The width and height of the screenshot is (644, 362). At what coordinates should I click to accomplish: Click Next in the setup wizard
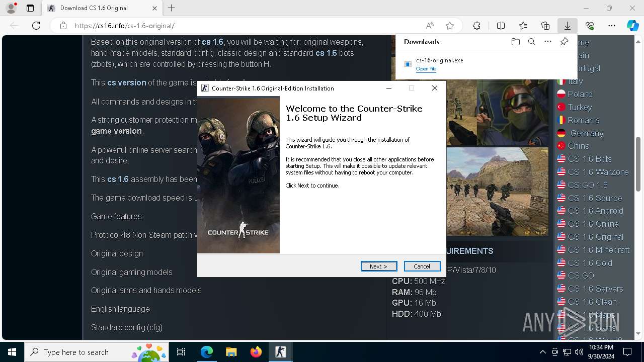click(379, 266)
